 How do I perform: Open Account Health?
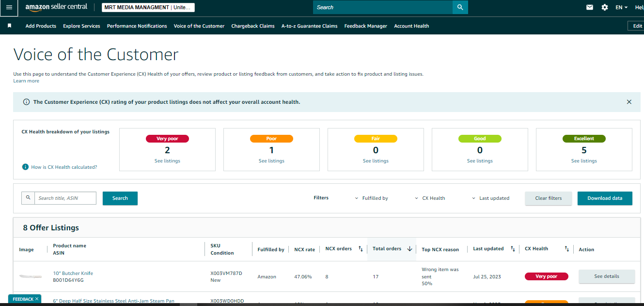tap(411, 26)
